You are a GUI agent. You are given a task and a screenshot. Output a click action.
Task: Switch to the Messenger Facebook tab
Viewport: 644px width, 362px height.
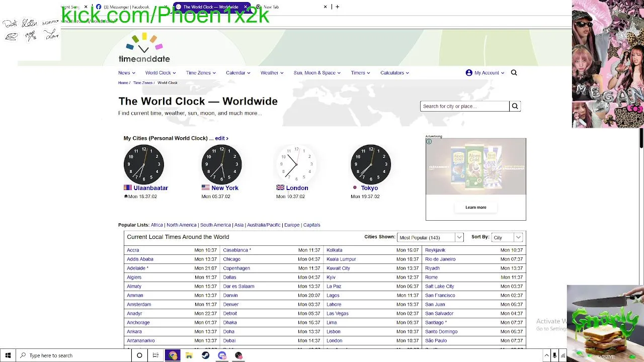(126, 7)
